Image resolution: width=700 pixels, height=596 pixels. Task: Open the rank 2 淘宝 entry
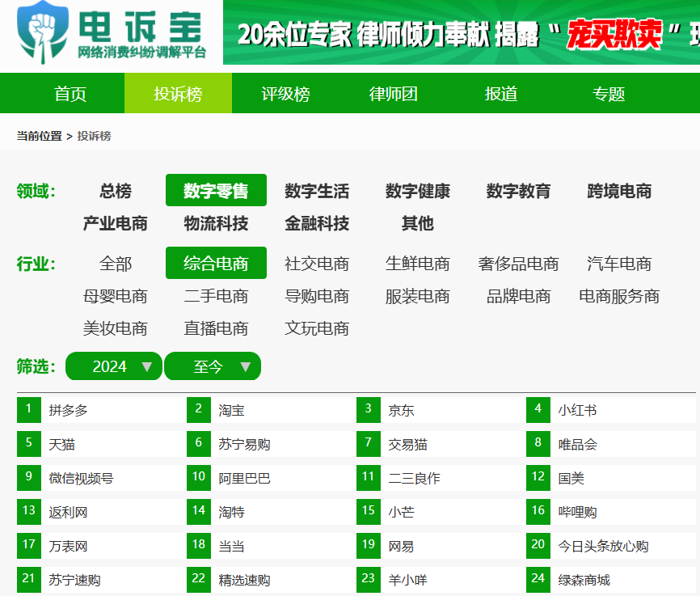(x=271, y=410)
